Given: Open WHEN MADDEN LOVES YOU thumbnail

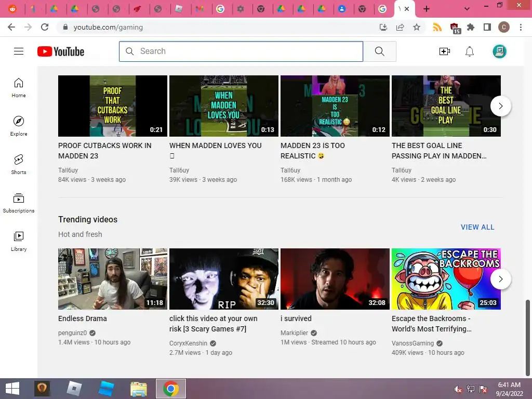Looking at the screenshot, I should click(224, 106).
